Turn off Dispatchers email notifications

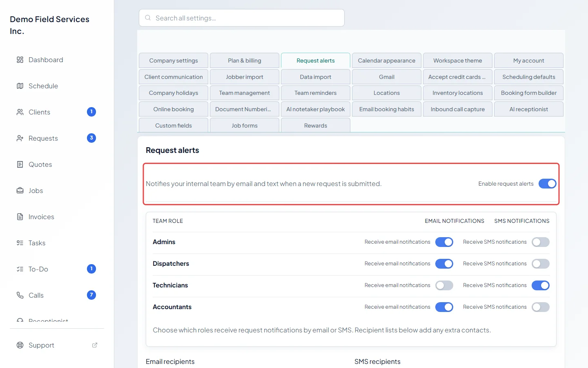click(x=444, y=264)
